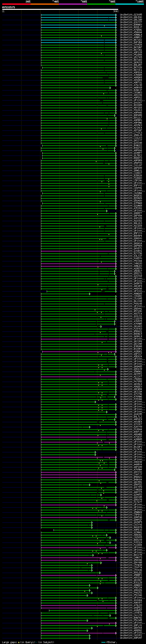
Task: Click the red ~20% identity legend swatch
Action: point(16,4)
